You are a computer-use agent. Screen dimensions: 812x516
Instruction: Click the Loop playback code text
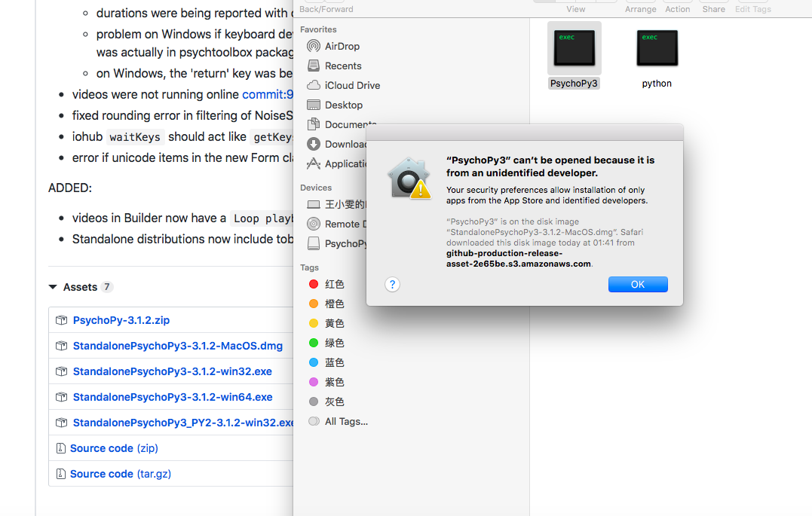(x=262, y=218)
